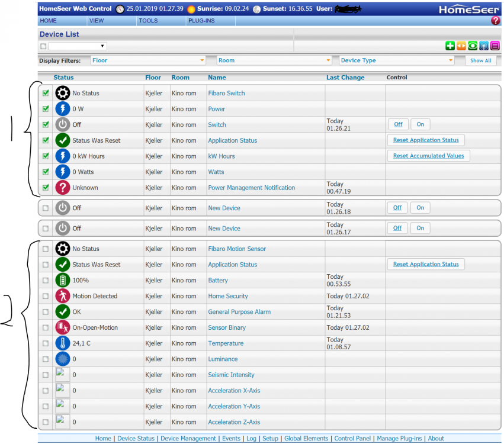The height and width of the screenshot is (444, 504).
Task: Click the green eye view icon
Action: point(473,46)
